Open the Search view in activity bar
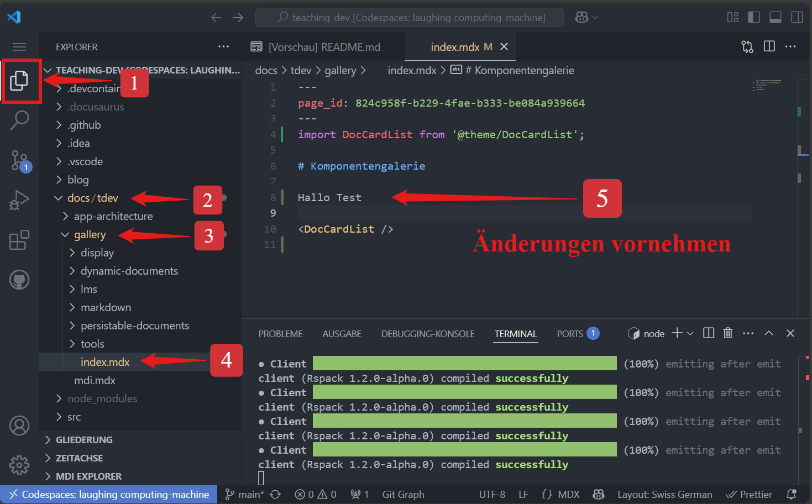Screen dimensions: 812x504 pyautogui.click(x=19, y=120)
